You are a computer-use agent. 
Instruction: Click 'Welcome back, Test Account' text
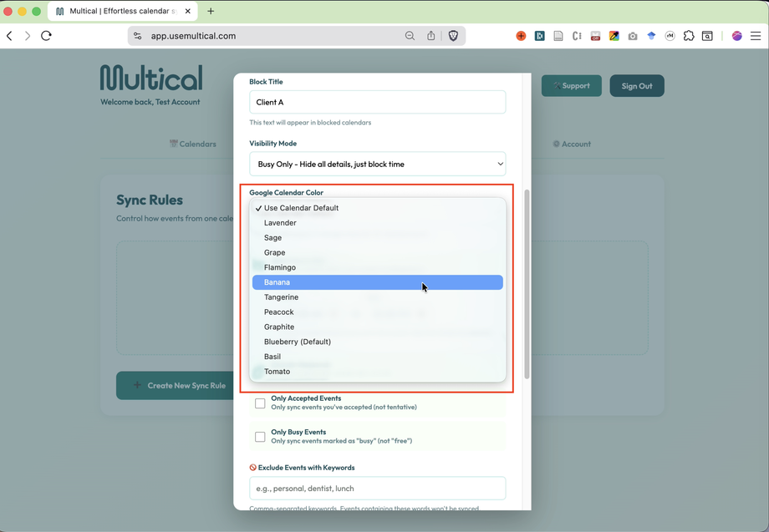(150, 102)
